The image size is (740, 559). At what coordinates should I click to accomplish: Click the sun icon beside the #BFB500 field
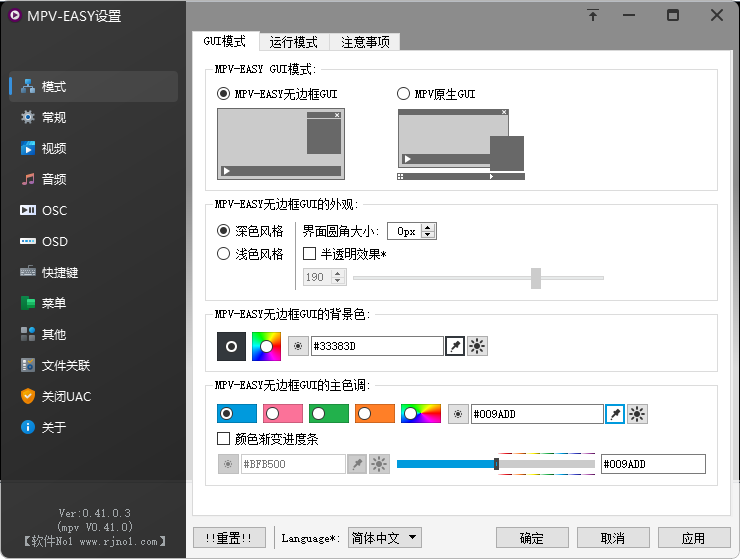click(x=379, y=464)
